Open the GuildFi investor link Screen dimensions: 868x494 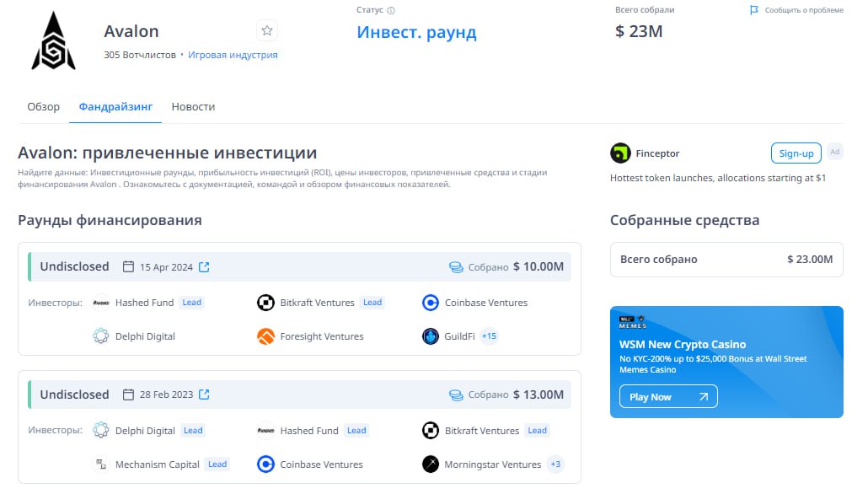[x=459, y=336]
